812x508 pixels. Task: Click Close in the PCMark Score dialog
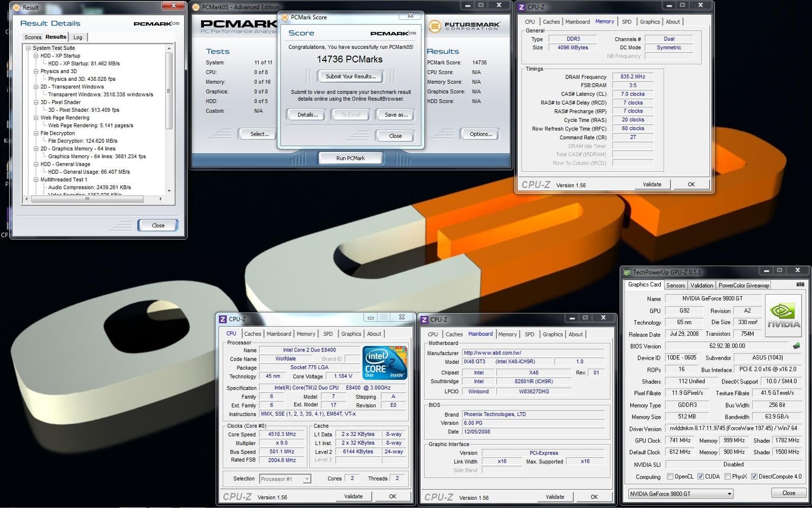(395, 136)
